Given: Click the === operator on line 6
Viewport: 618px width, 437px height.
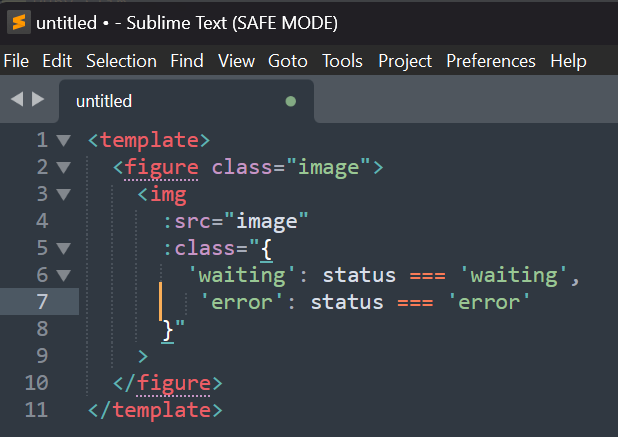Looking at the screenshot, I should (x=427, y=275).
